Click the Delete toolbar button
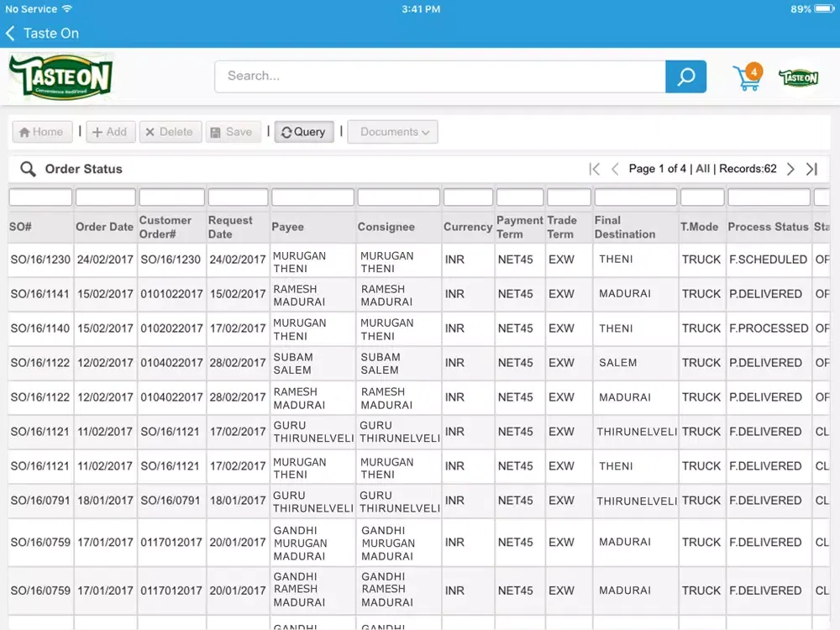Viewport: 840px width, 630px height. tap(170, 132)
